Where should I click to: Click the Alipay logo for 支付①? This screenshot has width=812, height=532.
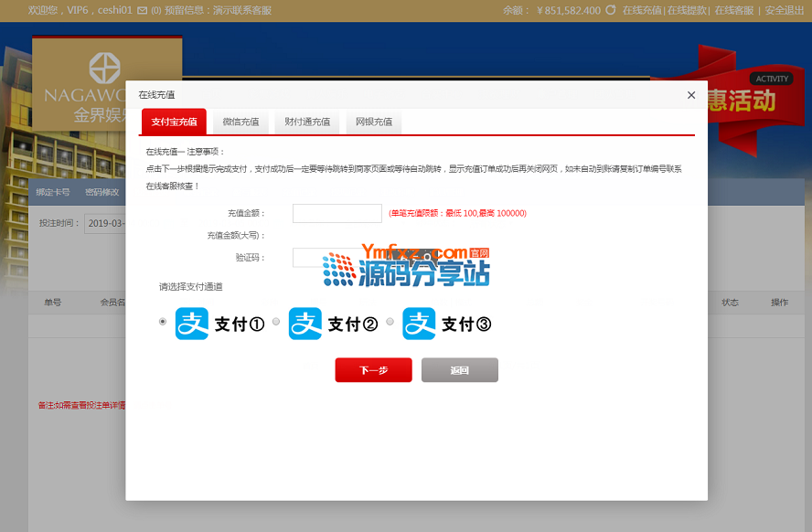[x=192, y=324]
